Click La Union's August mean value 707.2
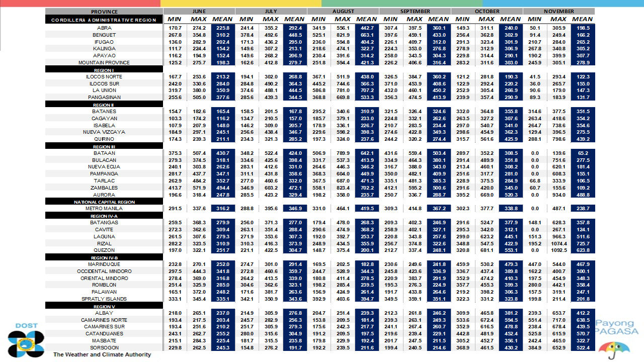This screenshot has height=362, width=644. [367, 90]
